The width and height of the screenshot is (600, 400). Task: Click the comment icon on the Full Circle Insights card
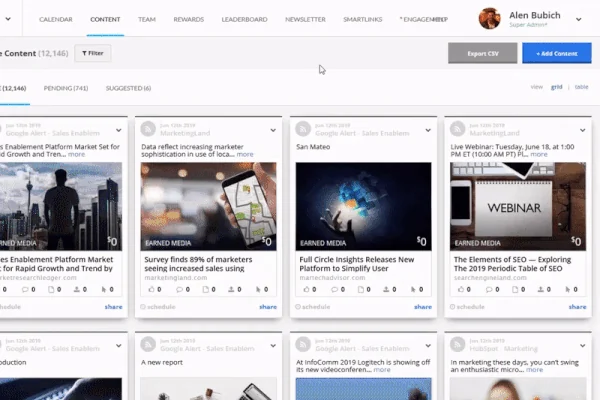(x=334, y=289)
